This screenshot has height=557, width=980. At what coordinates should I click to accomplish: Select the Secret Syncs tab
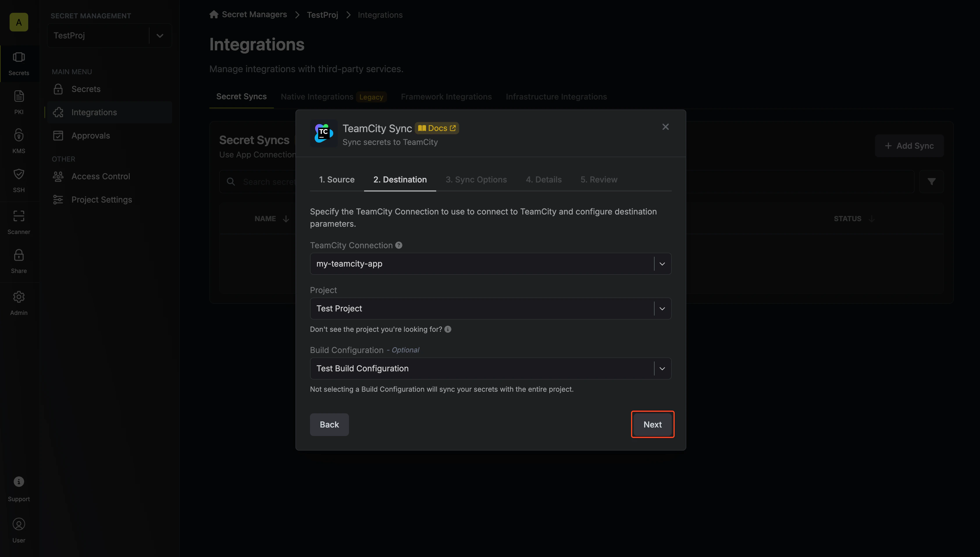tap(241, 97)
